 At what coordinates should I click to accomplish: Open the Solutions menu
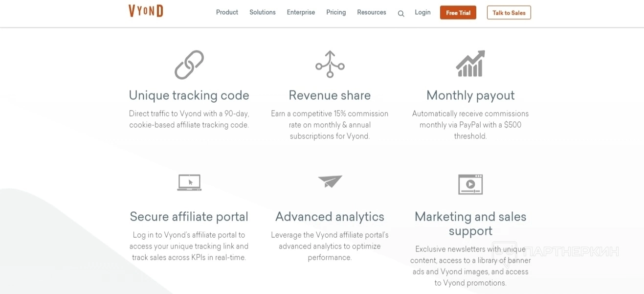[263, 12]
